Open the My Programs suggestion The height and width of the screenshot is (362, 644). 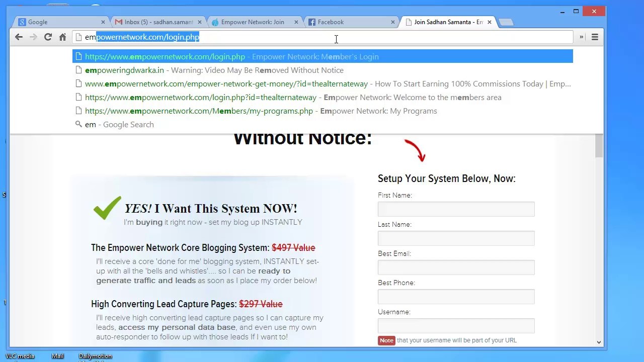click(x=323, y=111)
